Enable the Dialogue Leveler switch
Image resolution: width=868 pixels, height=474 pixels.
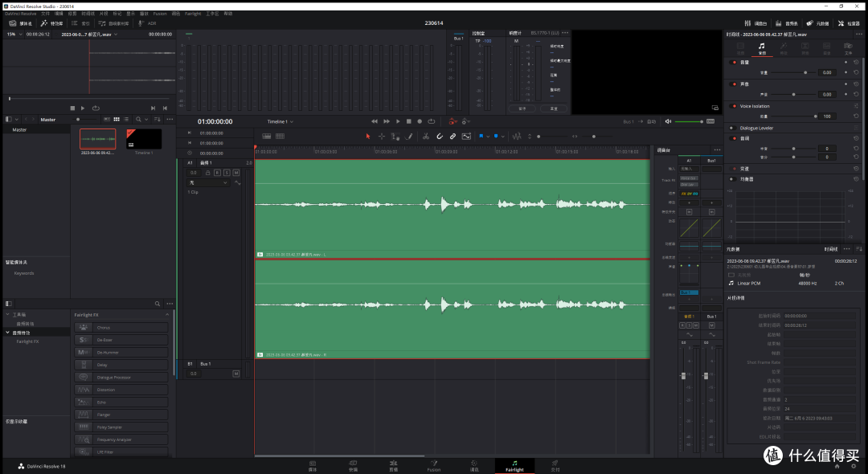pyautogui.click(x=732, y=128)
